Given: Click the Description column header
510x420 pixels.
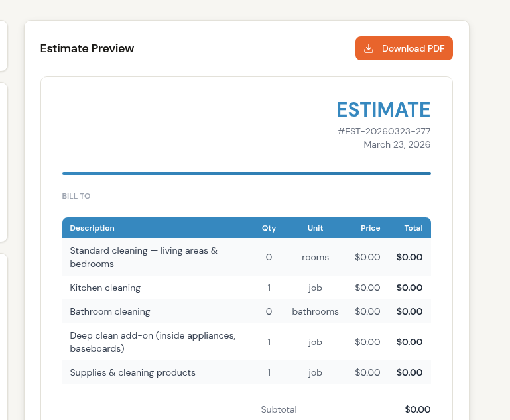Looking at the screenshot, I should (x=92, y=228).
